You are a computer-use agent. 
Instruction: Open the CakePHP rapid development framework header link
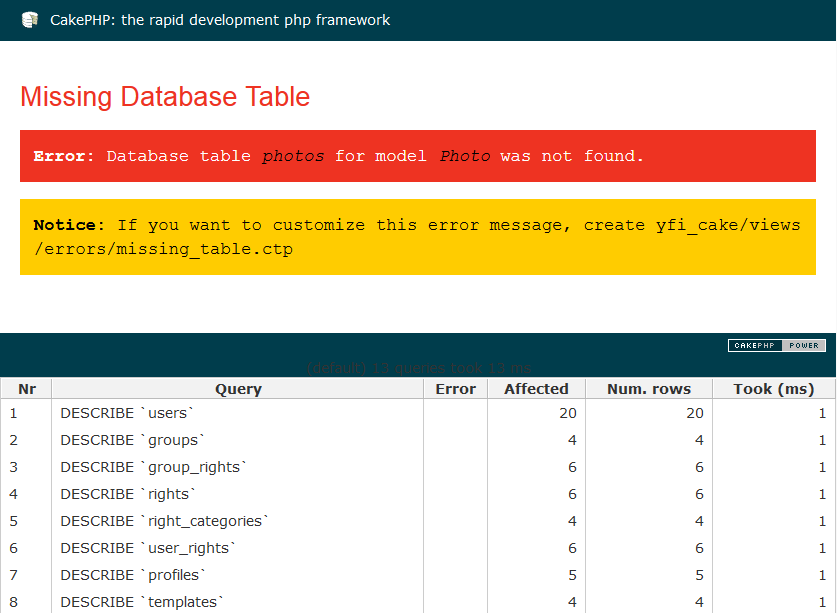220,20
